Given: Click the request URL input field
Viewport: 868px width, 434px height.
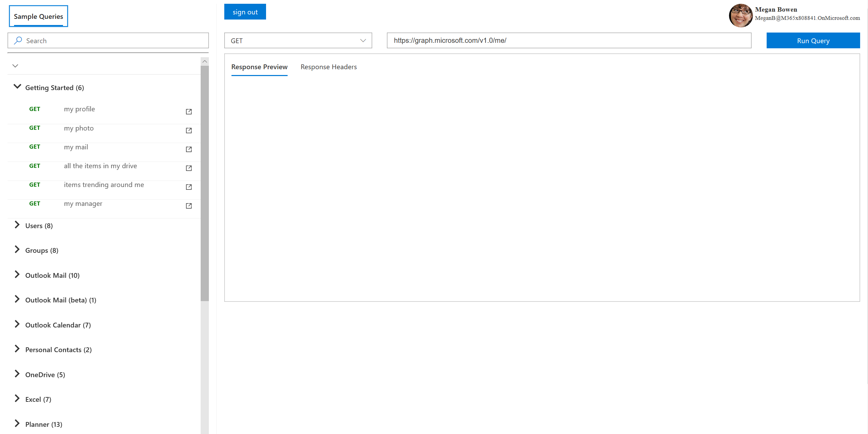Looking at the screenshot, I should [x=568, y=40].
